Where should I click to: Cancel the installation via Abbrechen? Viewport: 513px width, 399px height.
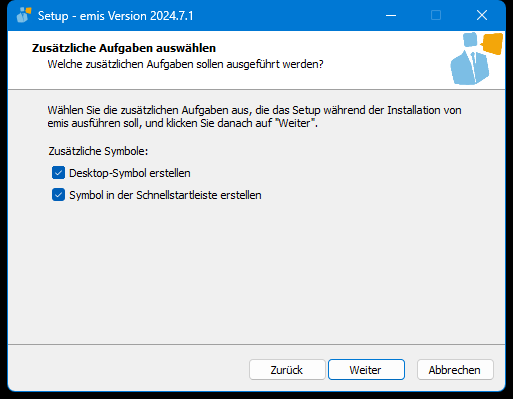click(455, 370)
